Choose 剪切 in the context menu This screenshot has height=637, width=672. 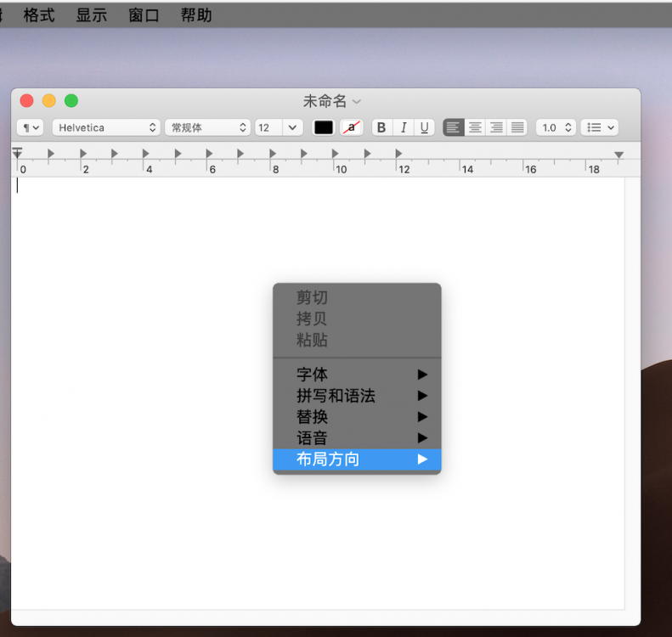[x=357, y=297]
